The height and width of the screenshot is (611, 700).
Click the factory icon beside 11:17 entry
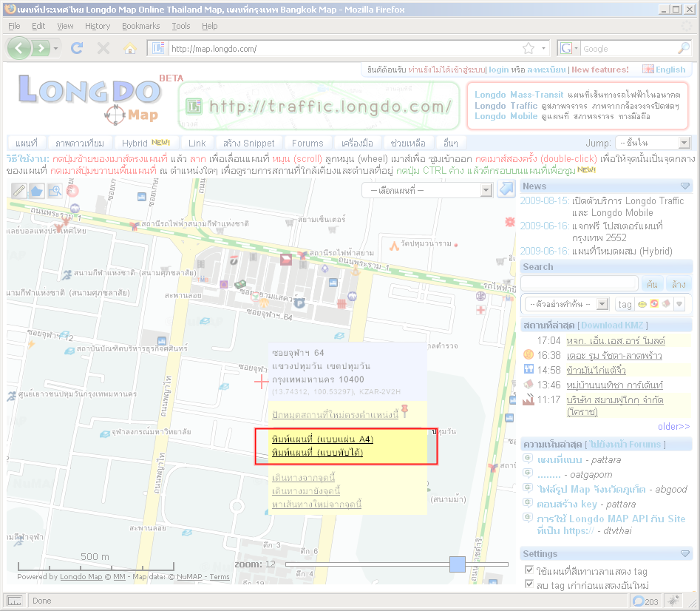coord(529,399)
